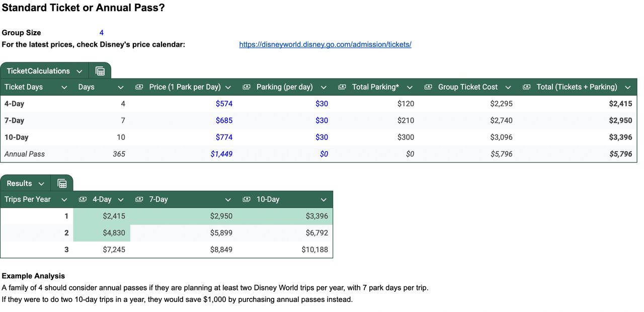
Task: Open the Ticket Days column dropdown arrow
Action: click(x=64, y=88)
